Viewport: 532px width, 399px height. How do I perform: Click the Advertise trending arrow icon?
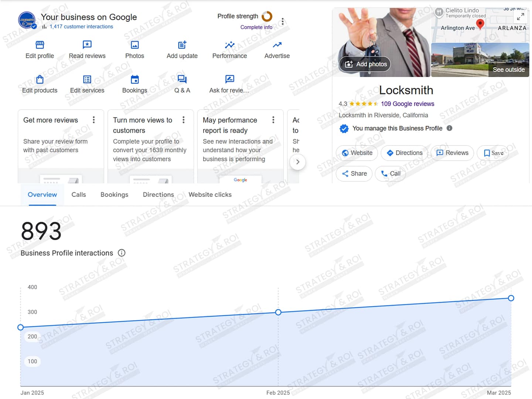coord(277,45)
